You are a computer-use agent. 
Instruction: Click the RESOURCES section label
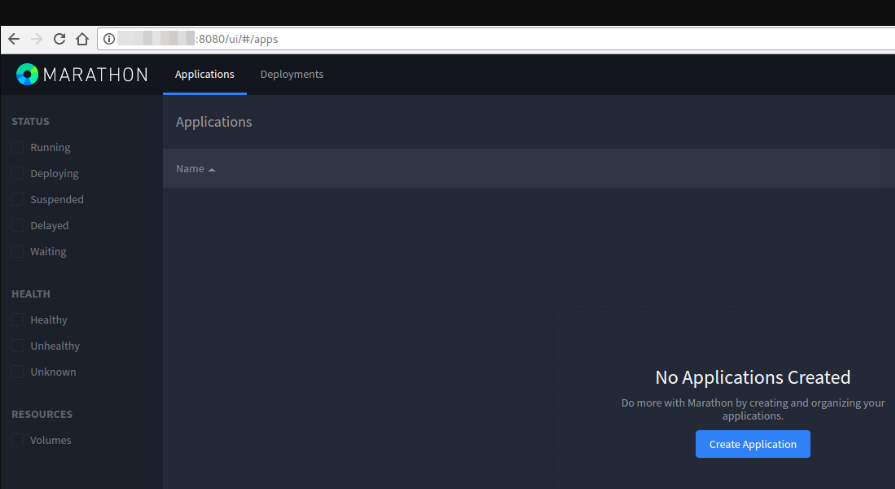click(42, 414)
